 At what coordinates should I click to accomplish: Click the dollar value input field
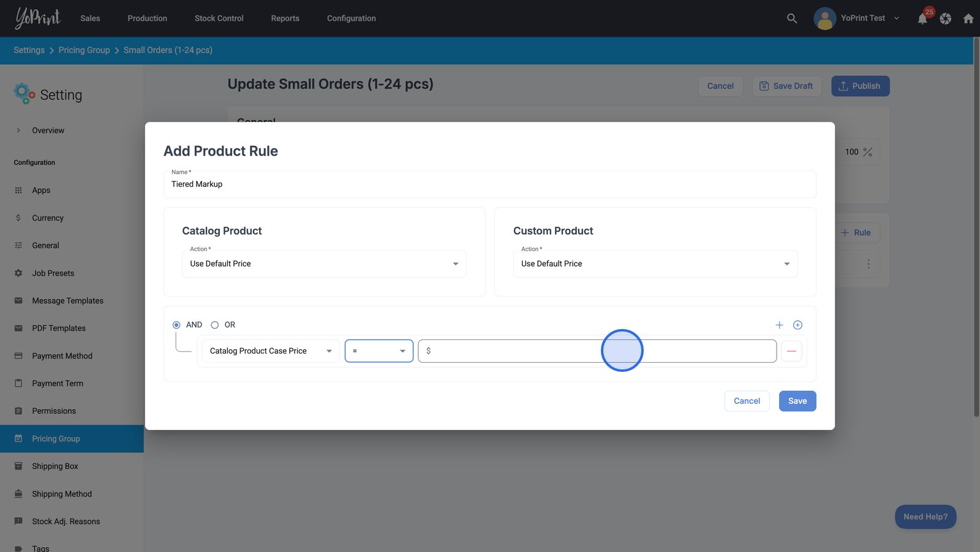(597, 351)
